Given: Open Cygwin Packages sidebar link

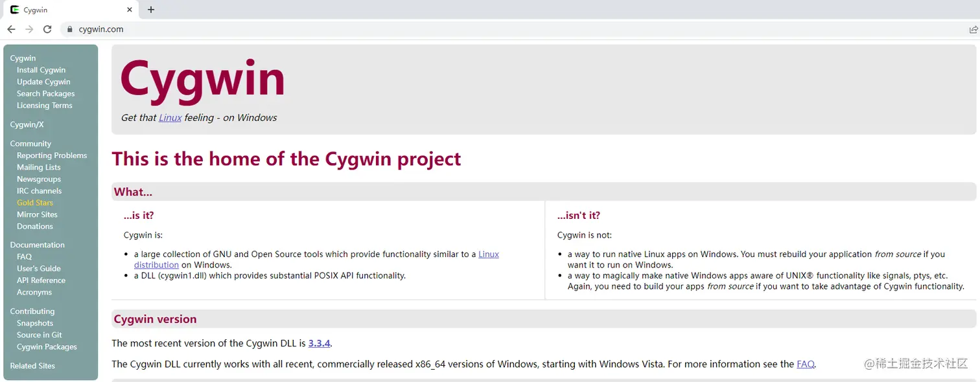Looking at the screenshot, I should tap(47, 346).
